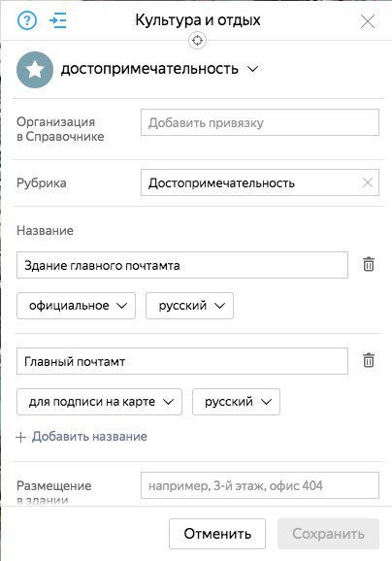
Task: Delete the 'Здание главного почтамта' name via trash icon
Action: click(x=369, y=265)
